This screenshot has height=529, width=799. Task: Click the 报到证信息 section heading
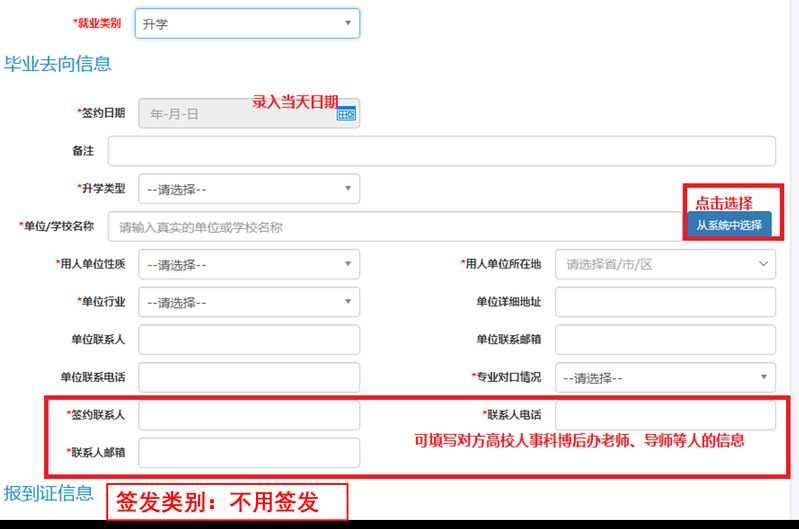[x=49, y=493]
